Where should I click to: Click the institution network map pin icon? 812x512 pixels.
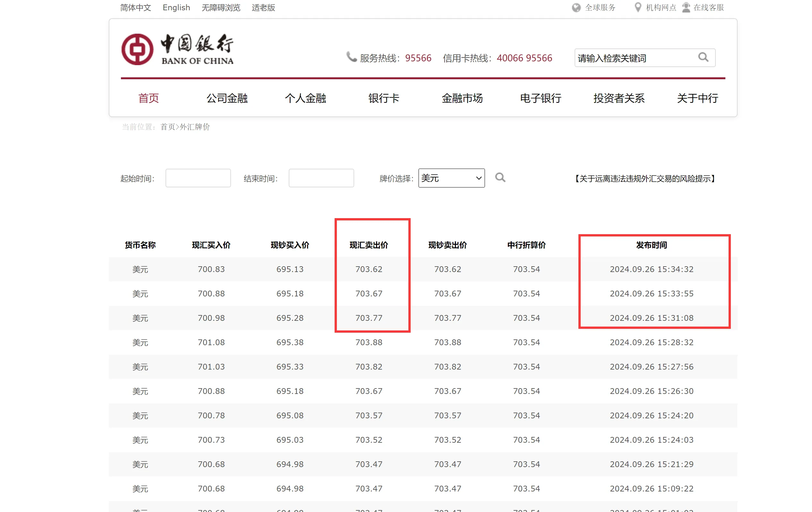click(x=637, y=8)
